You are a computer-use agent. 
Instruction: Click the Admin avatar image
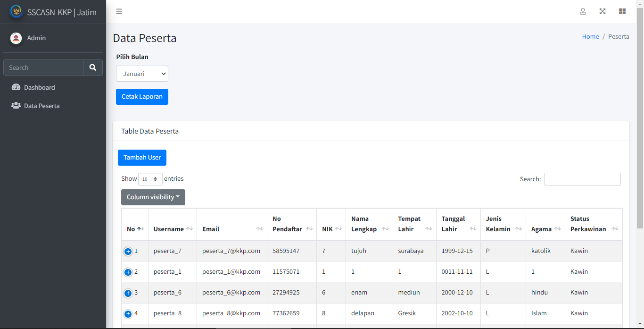tap(16, 38)
